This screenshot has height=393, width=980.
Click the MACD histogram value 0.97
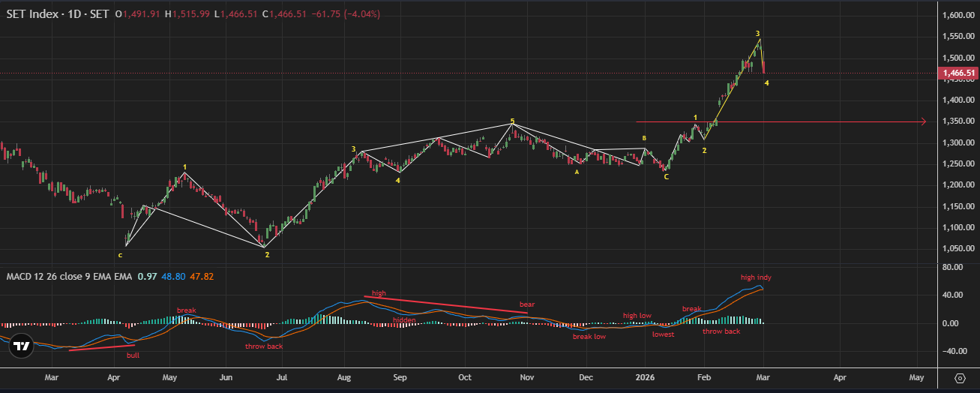click(145, 277)
